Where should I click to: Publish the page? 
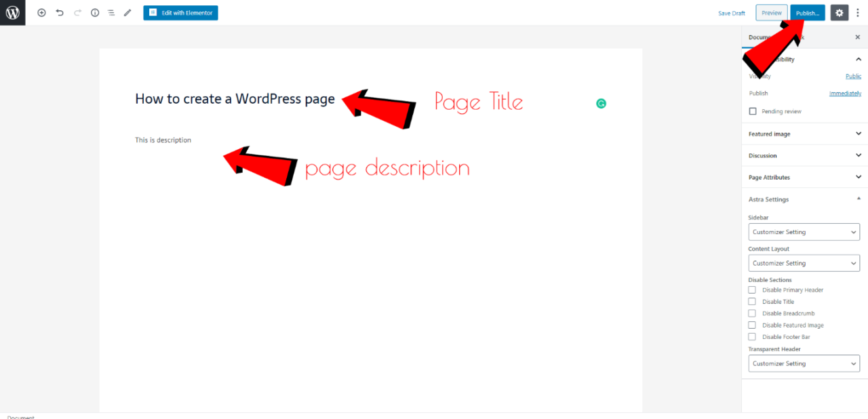[x=808, y=12]
